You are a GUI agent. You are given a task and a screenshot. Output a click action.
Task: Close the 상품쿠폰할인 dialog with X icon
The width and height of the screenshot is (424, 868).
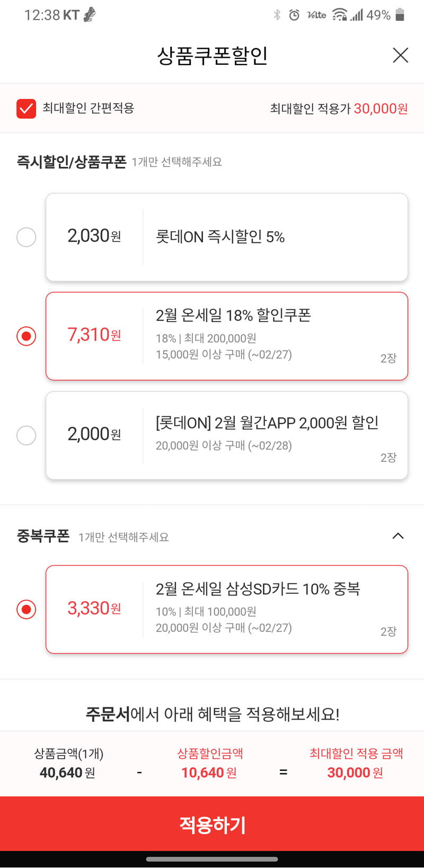tap(400, 55)
